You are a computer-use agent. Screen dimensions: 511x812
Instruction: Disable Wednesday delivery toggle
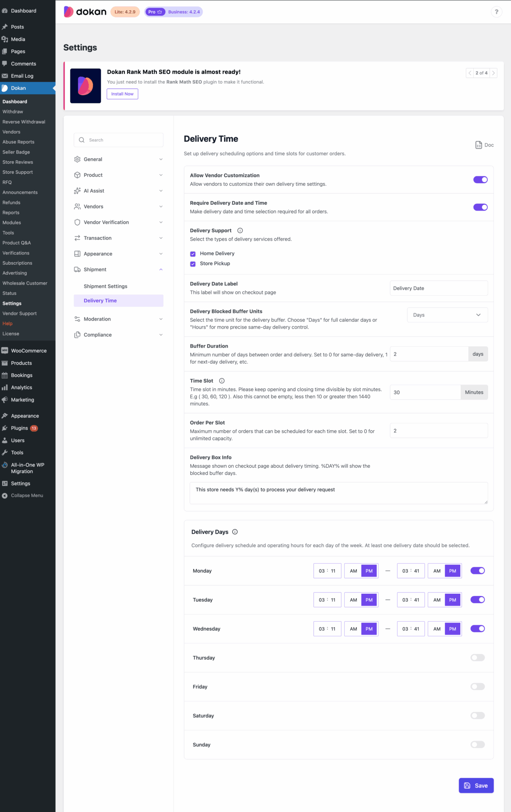(478, 629)
